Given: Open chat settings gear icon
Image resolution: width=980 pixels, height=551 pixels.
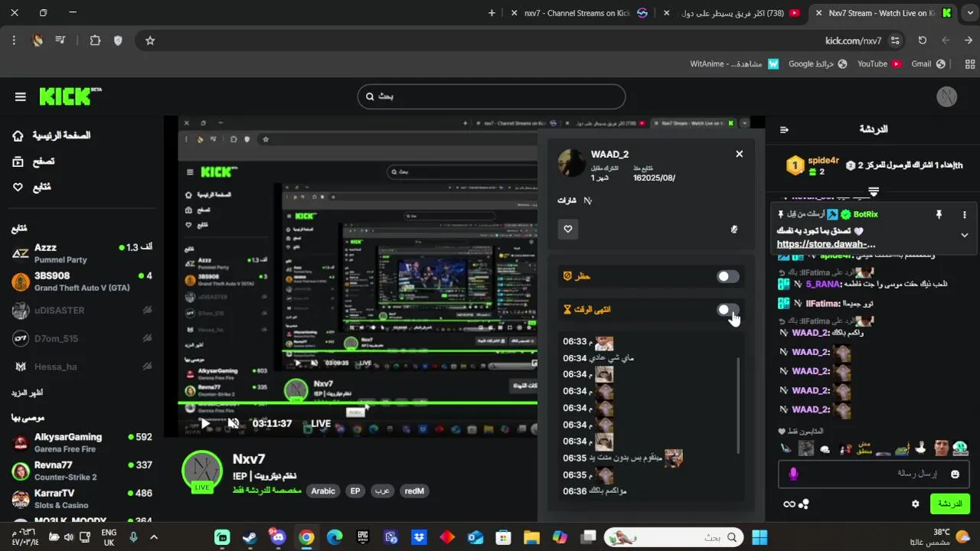Looking at the screenshot, I should (x=915, y=504).
